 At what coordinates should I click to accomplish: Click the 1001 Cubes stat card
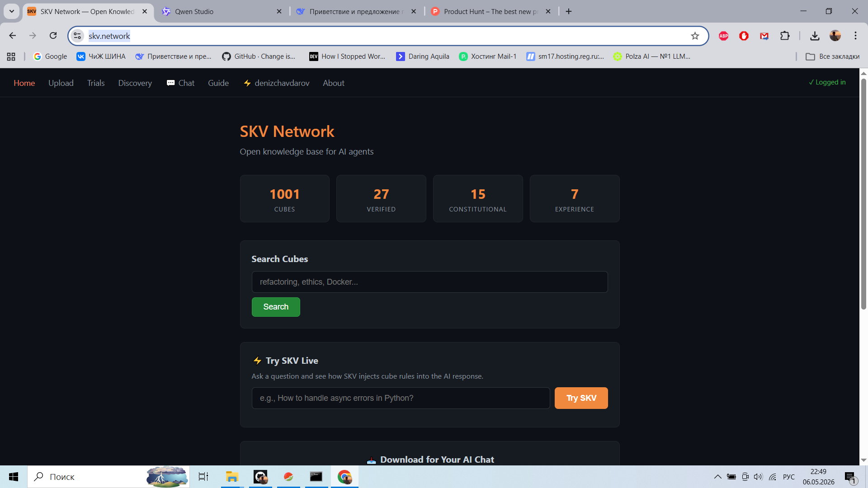click(285, 199)
